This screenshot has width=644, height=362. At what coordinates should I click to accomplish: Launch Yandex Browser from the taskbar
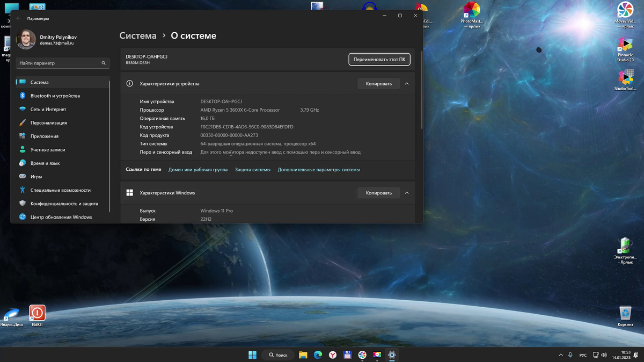click(x=333, y=355)
